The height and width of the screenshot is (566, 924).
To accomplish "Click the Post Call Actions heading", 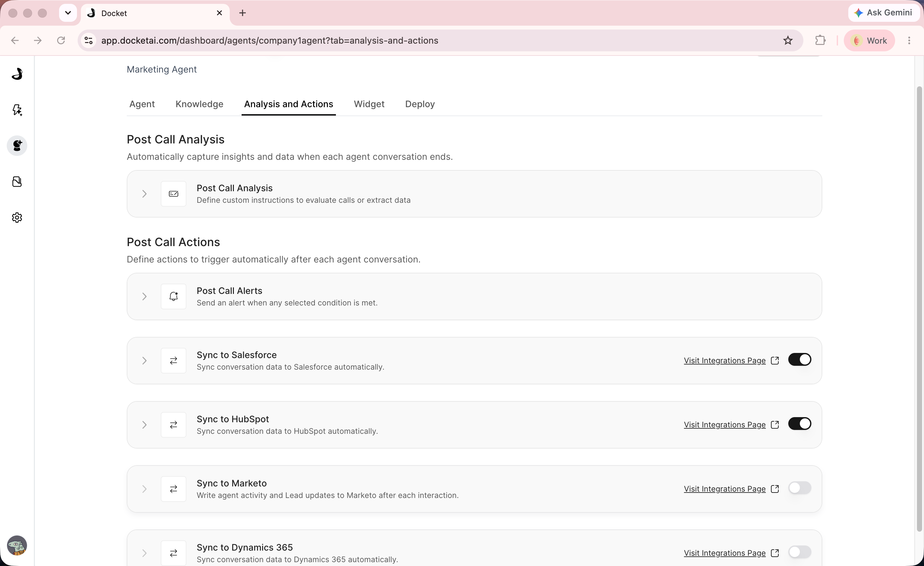I will pyautogui.click(x=173, y=242).
